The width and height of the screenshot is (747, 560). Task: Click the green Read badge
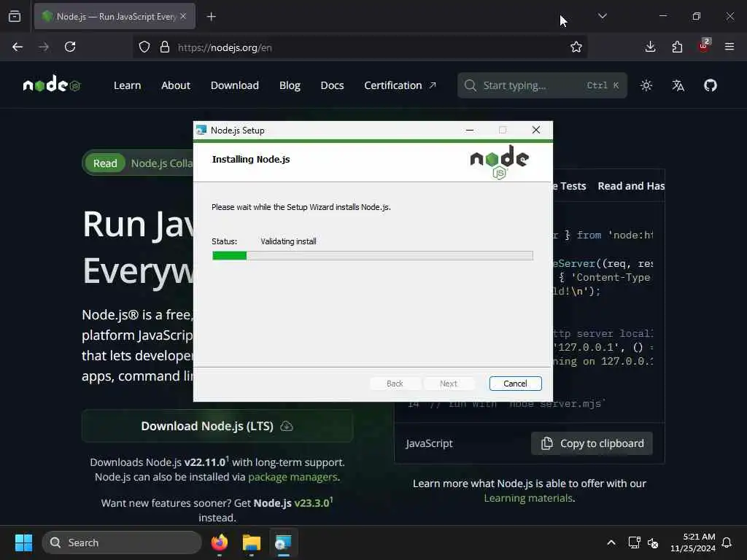[x=105, y=163]
